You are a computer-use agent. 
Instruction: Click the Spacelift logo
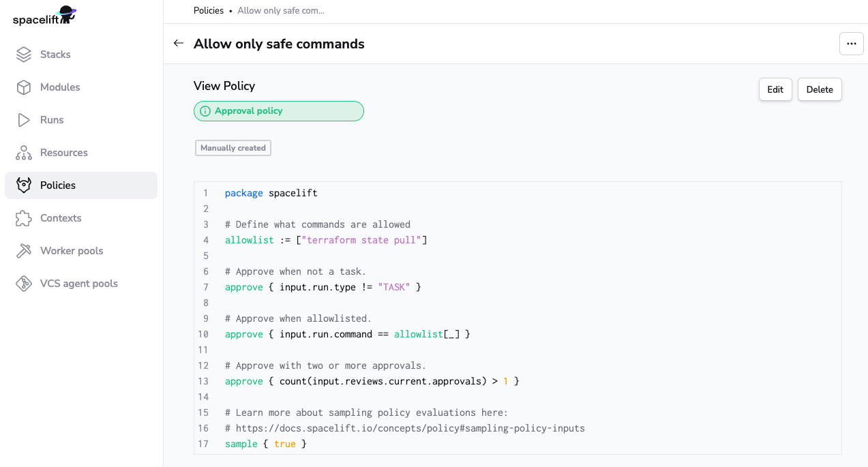tap(44, 16)
